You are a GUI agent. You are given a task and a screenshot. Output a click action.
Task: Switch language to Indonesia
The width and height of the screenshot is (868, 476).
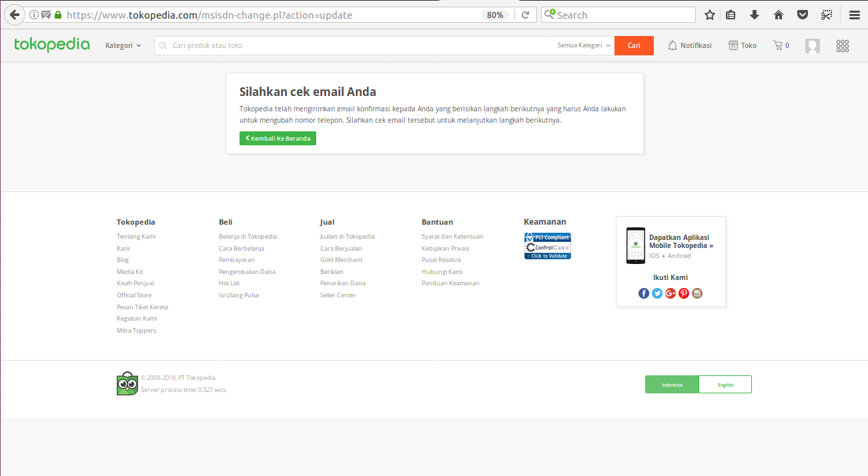coord(672,385)
